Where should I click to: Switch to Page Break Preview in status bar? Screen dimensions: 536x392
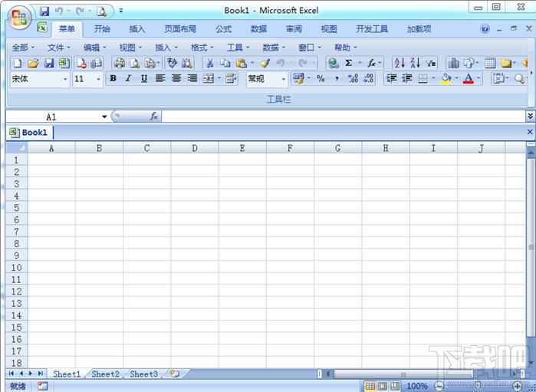click(x=394, y=386)
